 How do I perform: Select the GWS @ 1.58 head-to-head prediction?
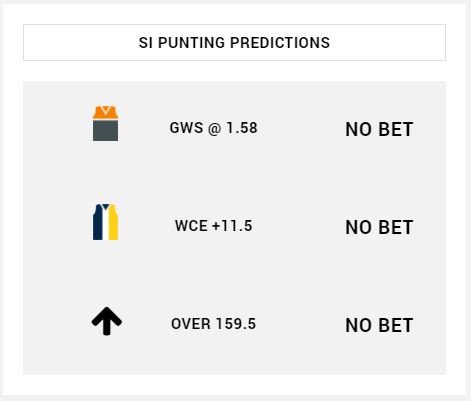pyautogui.click(x=213, y=128)
